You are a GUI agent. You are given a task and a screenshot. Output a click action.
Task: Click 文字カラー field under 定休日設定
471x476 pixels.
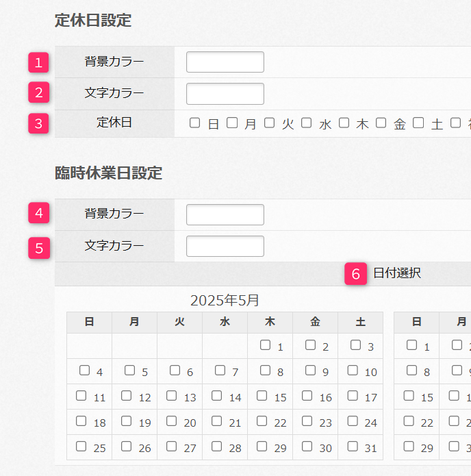click(225, 93)
